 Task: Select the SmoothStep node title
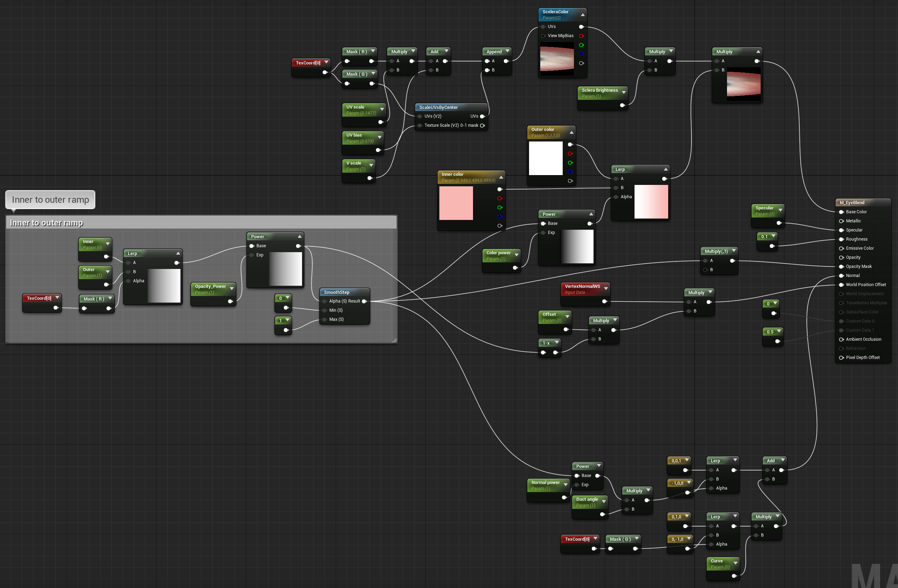pos(337,292)
